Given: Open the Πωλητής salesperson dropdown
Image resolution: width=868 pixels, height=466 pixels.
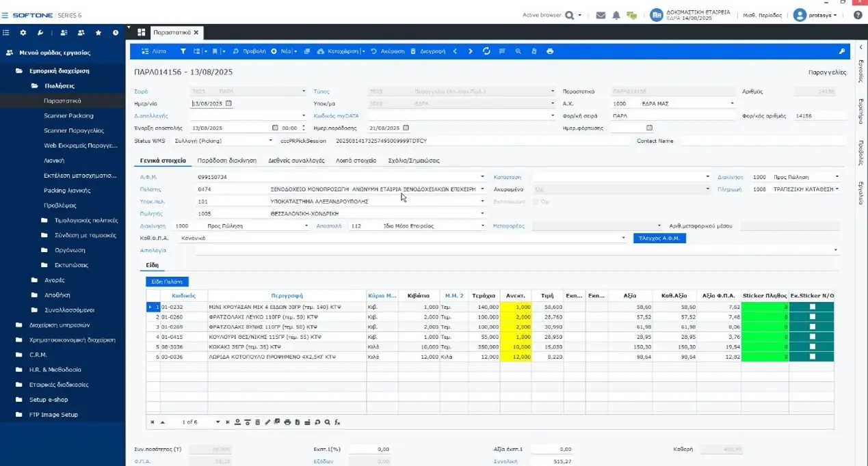Looking at the screenshot, I should (x=482, y=213).
